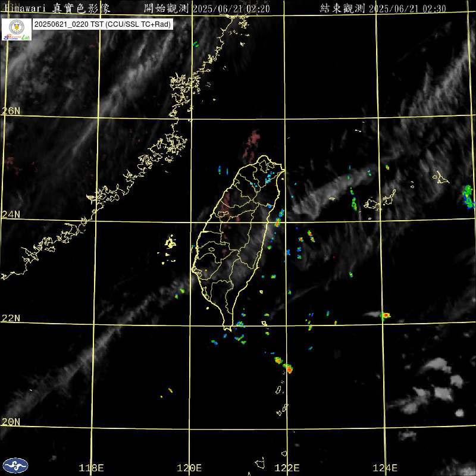Click the 120E longitude label
Viewport: 476px width, 476px height.
click(189, 468)
